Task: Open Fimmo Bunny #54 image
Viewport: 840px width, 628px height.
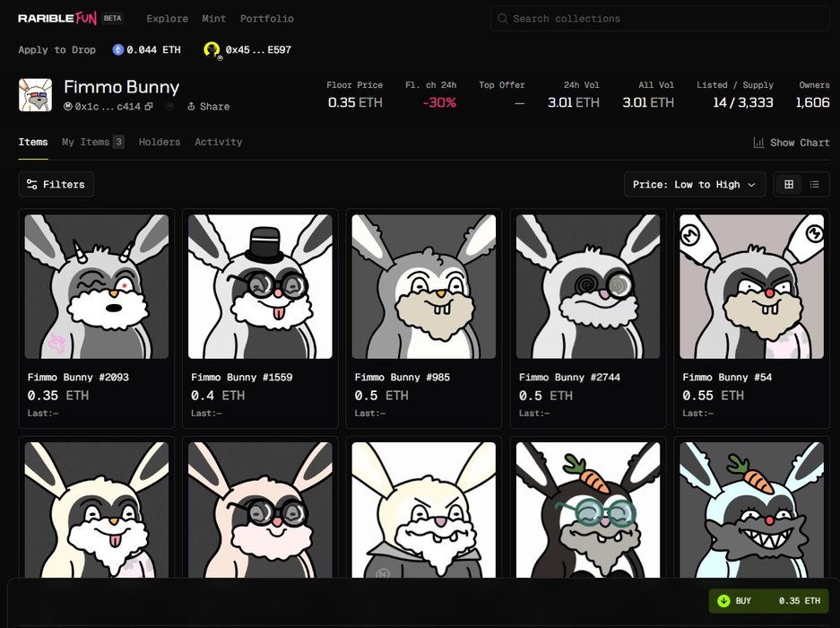Action: [x=751, y=286]
